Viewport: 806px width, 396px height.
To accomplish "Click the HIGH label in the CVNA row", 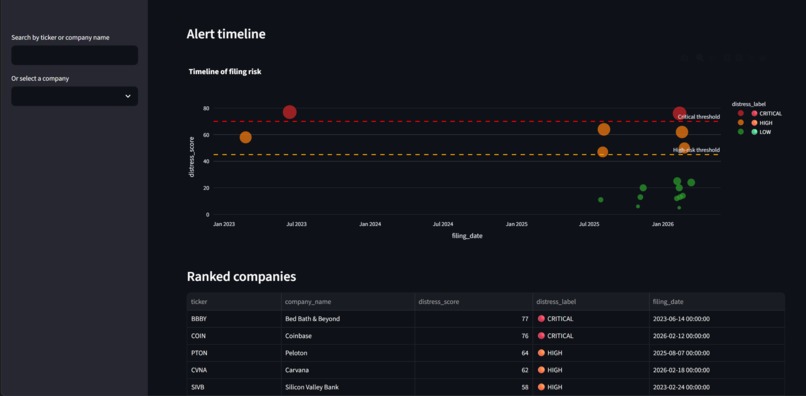I will pos(591,370).
